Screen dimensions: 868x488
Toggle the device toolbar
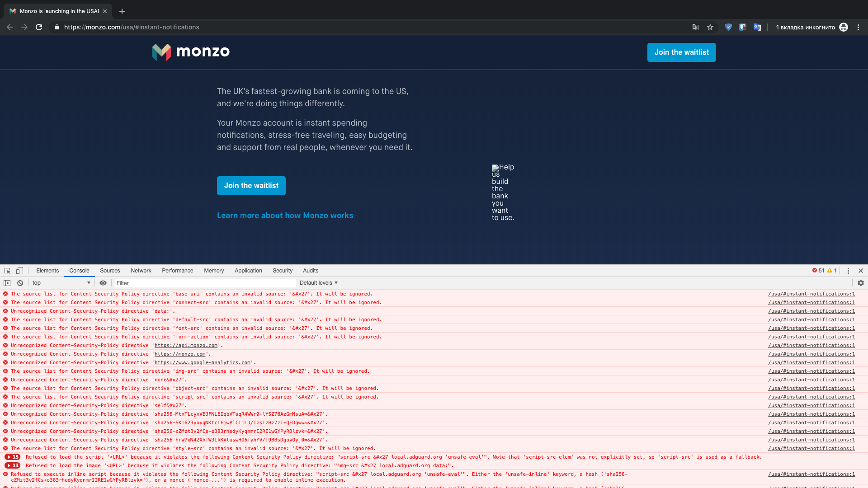pyautogui.click(x=19, y=271)
